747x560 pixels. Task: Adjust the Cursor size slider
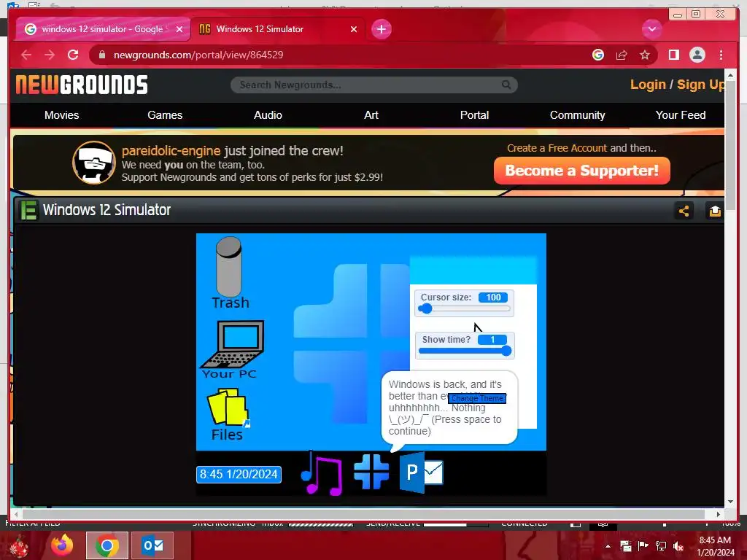(x=465, y=309)
